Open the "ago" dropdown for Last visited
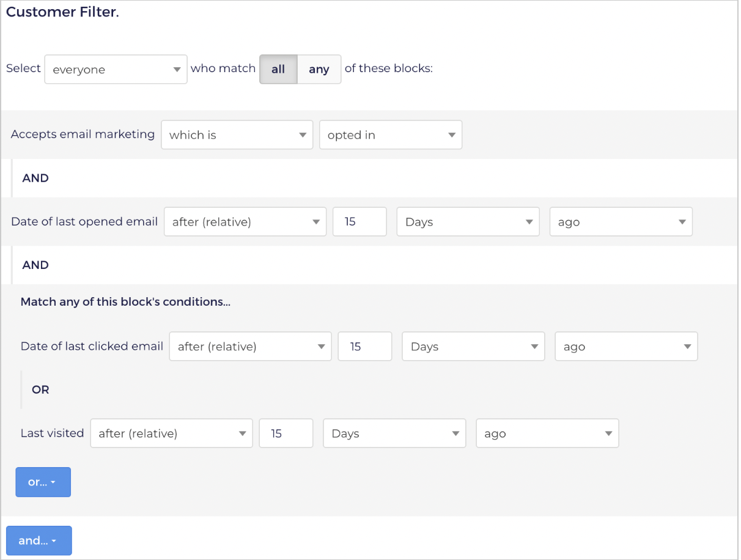The image size is (741, 560). (x=547, y=433)
